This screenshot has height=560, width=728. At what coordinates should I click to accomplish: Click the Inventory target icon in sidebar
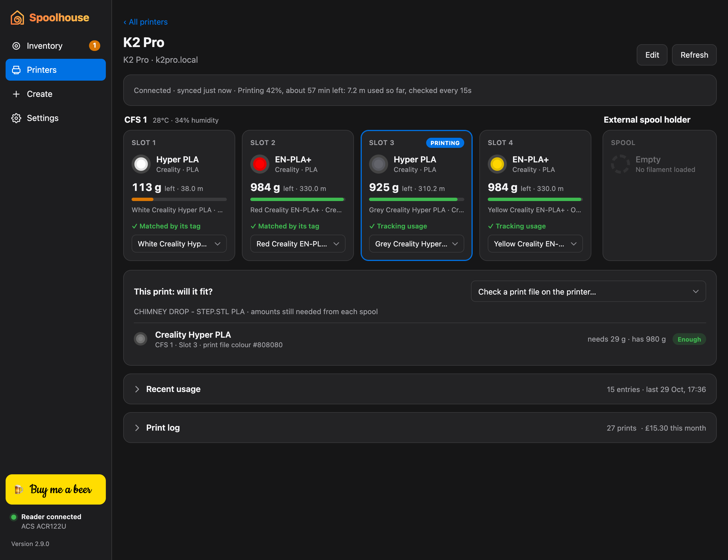(x=16, y=46)
